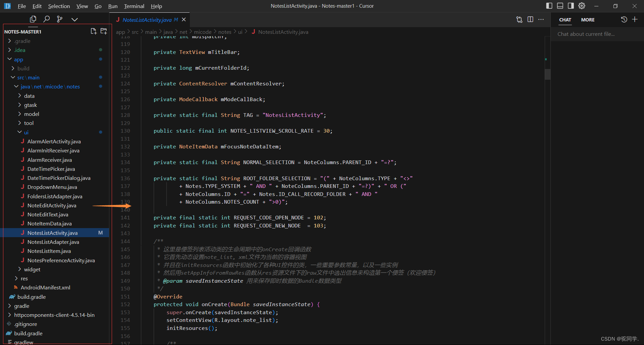Image resolution: width=644 pixels, height=345 pixels.
Task: Open the Run menu
Action: click(113, 6)
